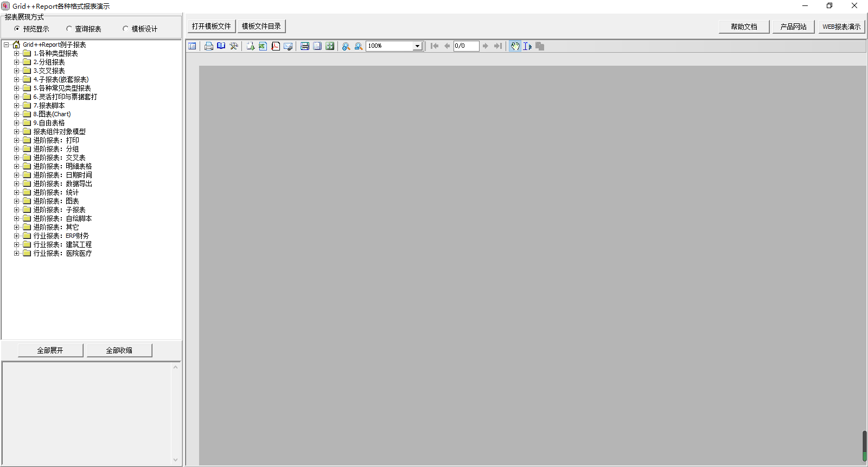Click the Export to PDF icon

pos(276,46)
